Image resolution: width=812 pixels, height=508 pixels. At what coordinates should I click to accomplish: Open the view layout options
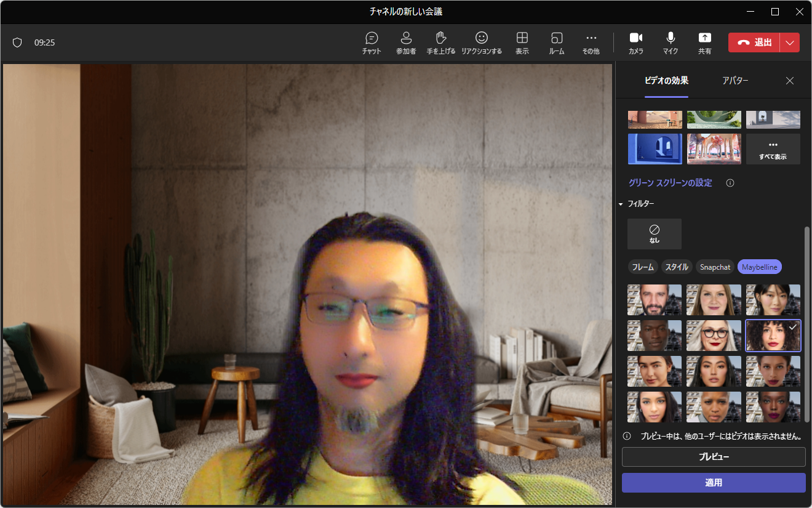pyautogui.click(x=522, y=42)
